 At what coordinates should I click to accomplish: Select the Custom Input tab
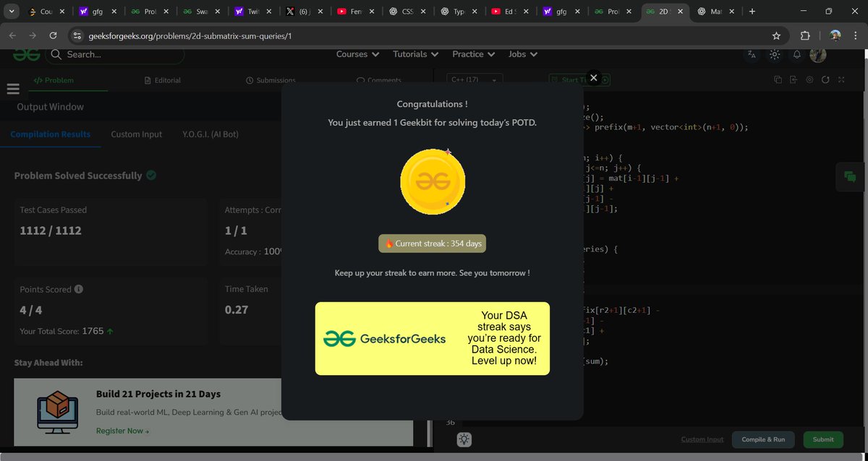[137, 134]
